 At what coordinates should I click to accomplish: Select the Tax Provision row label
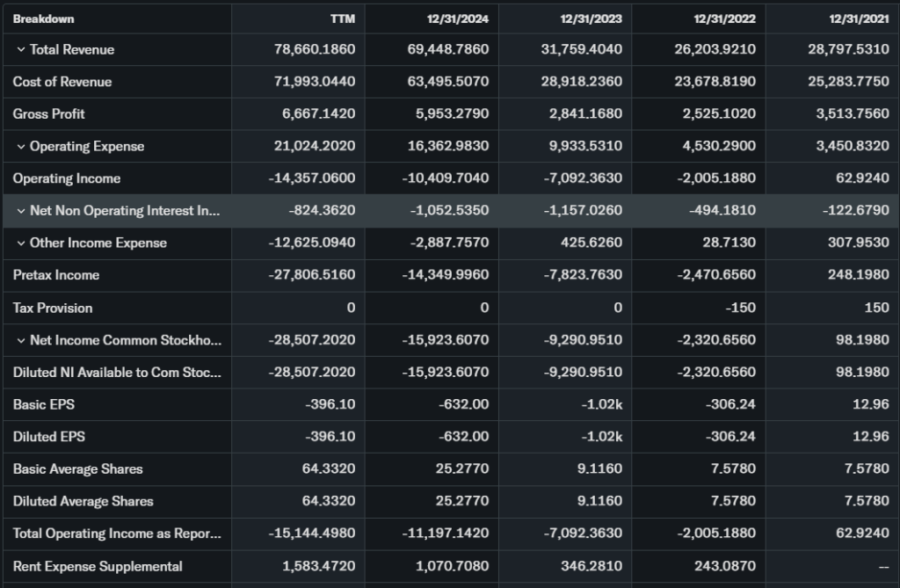click(53, 308)
